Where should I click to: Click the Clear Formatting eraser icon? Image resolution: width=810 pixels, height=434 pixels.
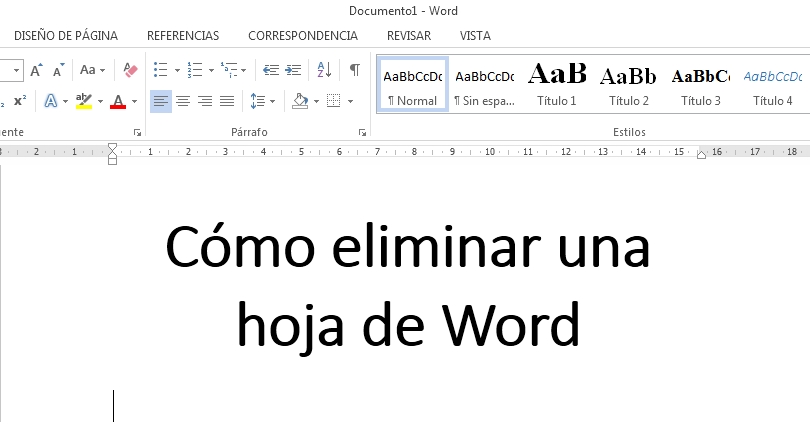click(131, 70)
